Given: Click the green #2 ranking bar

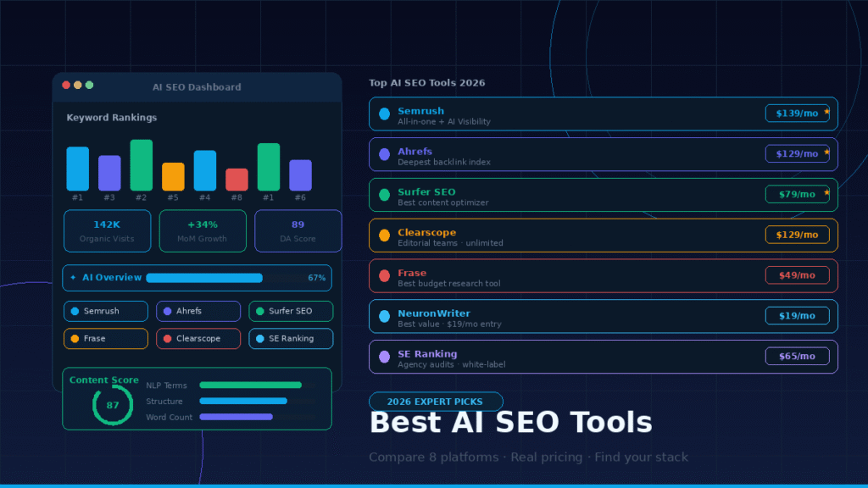Looking at the screenshot, I should click(x=142, y=165).
